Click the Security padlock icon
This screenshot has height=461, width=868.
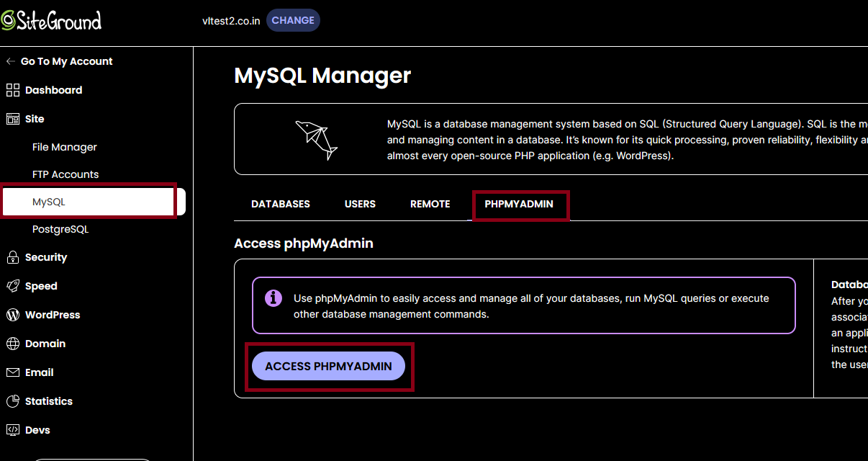tap(13, 257)
